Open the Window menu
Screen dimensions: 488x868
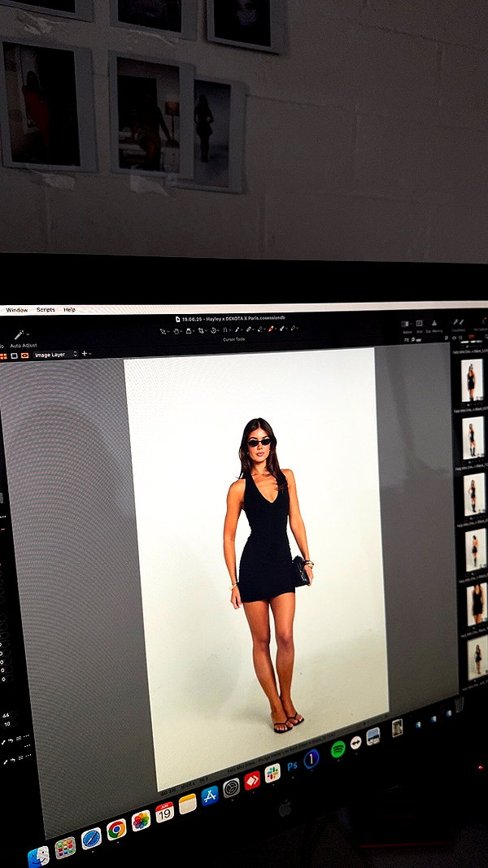16,310
